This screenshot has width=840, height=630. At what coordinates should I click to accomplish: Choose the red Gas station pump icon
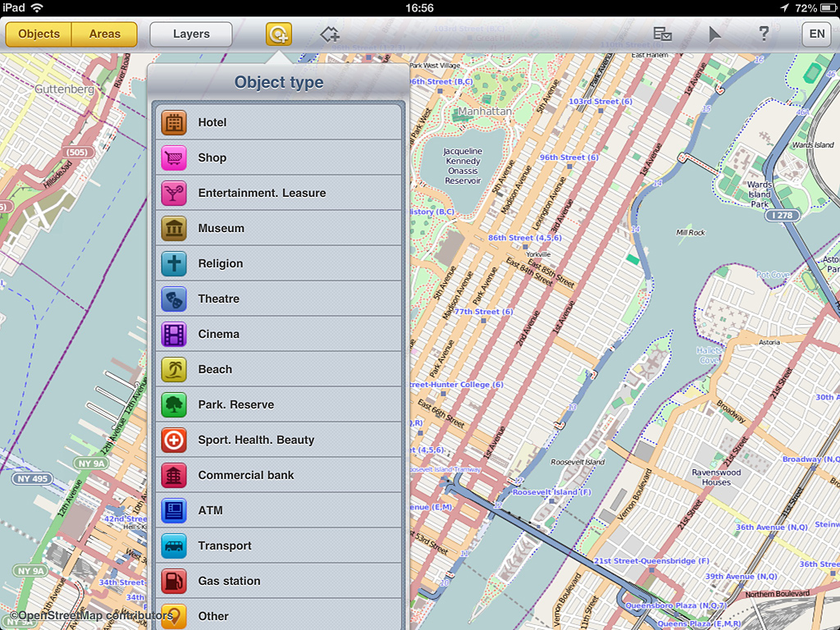(x=174, y=581)
